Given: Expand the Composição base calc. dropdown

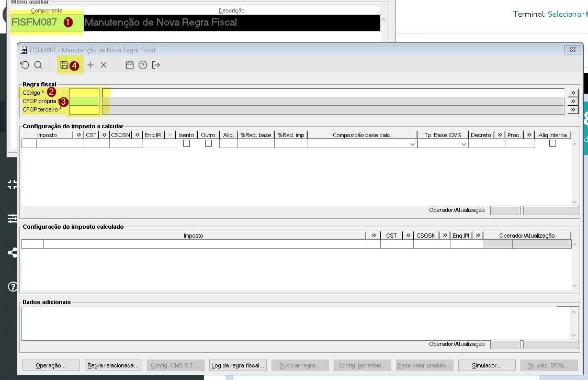Looking at the screenshot, I should (413, 144).
